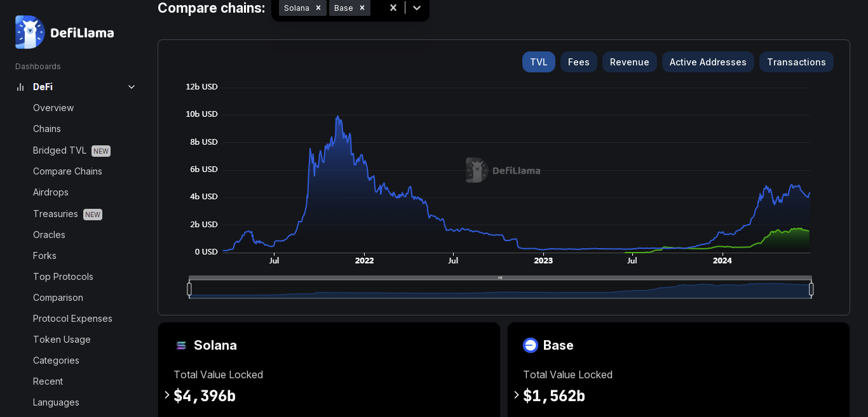
Task: Click the NEW badge beside Treasuries
Action: tap(93, 215)
